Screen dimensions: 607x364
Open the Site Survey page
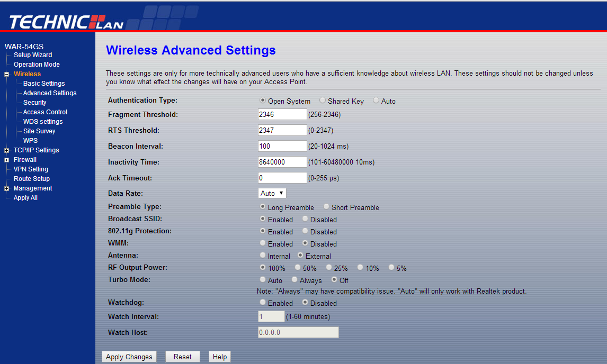click(x=39, y=131)
